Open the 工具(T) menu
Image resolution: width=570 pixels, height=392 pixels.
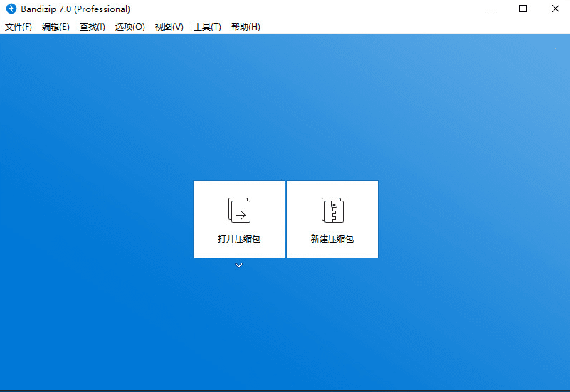tap(207, 27)
